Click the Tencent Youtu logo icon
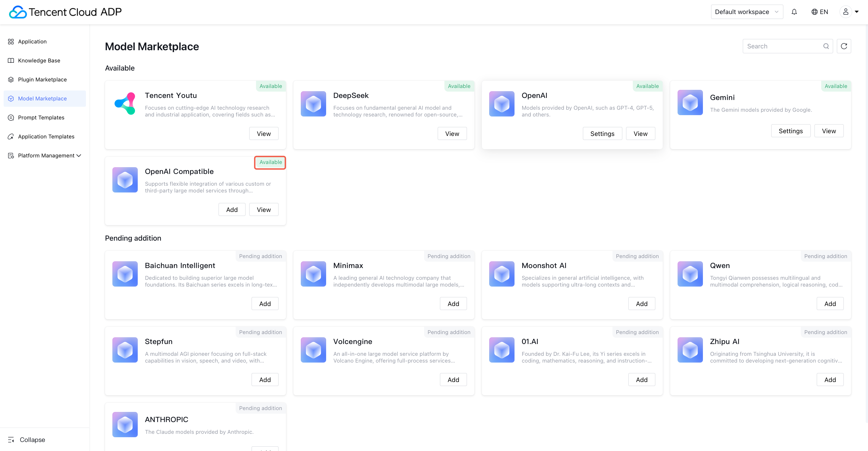Viewport: 868px width, 451px height. point(125,104)
